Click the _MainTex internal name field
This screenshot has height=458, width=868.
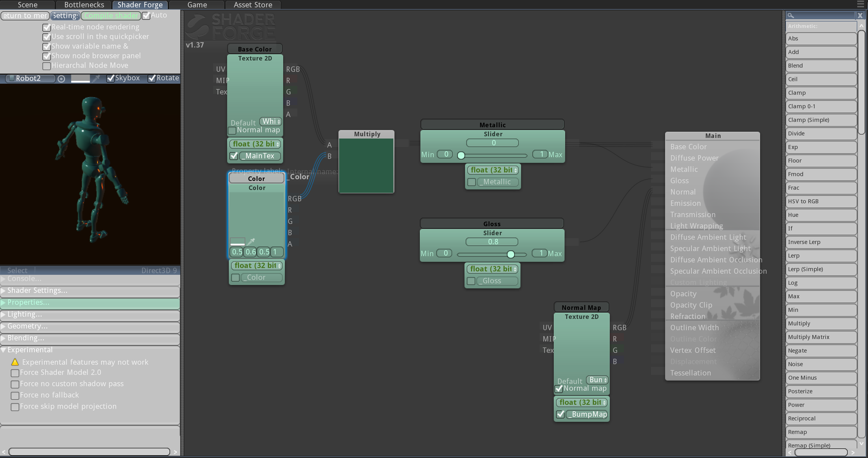[260, 156]
